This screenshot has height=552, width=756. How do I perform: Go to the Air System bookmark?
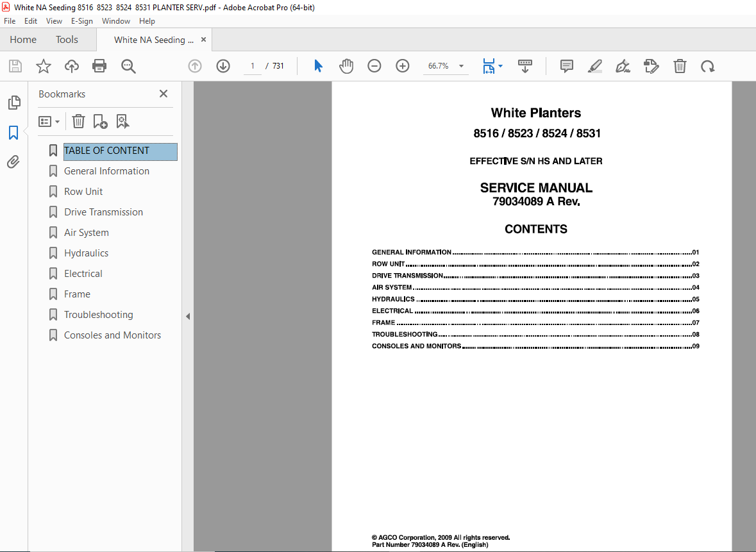point(87,233)
